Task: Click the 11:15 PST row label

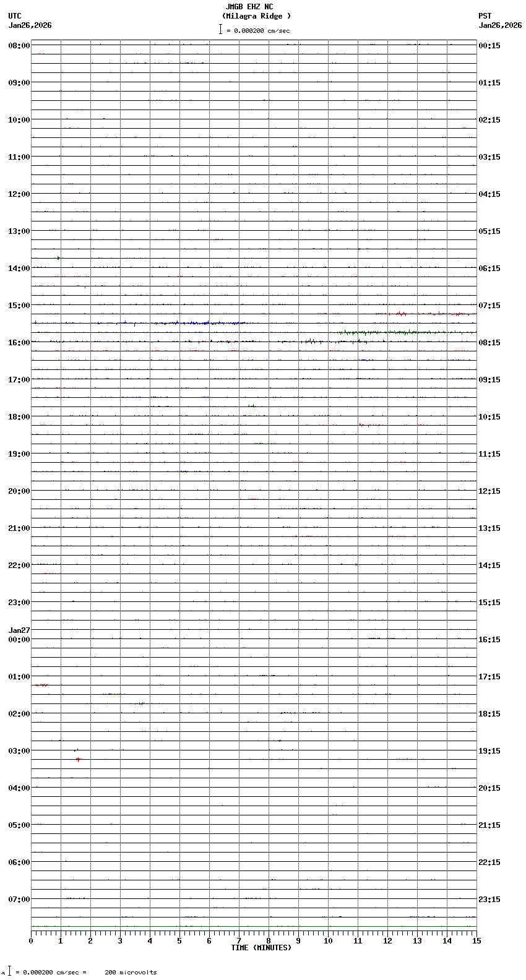Action: pyautogui.click(x=489, y=454)
